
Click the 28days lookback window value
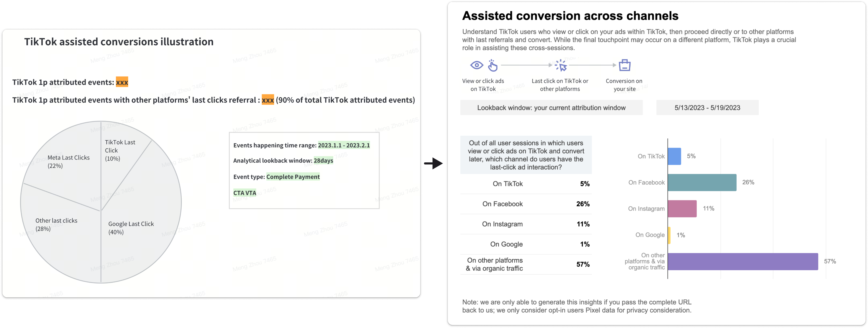click(x=323, y=161)
